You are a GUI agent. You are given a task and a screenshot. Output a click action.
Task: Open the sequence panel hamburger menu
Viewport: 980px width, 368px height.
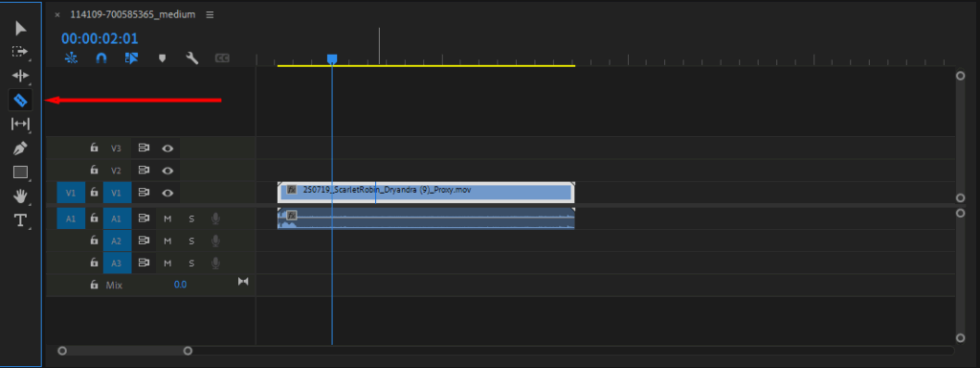click(x=210, y=14)
